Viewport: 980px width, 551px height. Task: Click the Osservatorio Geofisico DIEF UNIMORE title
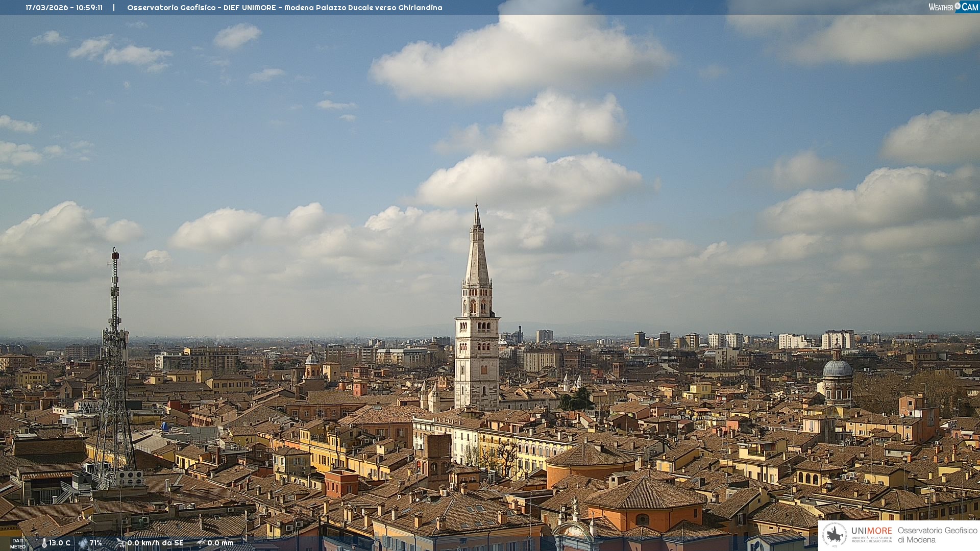201,8
